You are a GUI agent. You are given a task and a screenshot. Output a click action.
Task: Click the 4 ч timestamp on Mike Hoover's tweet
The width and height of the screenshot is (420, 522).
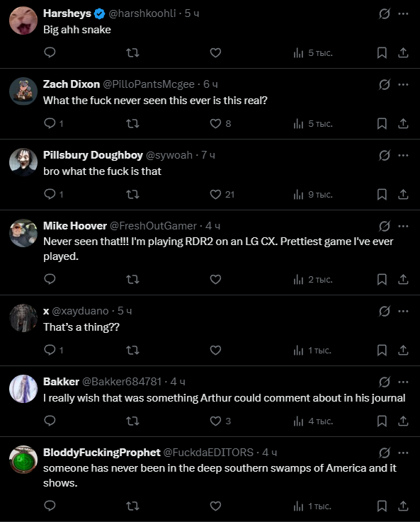point(212,226)
